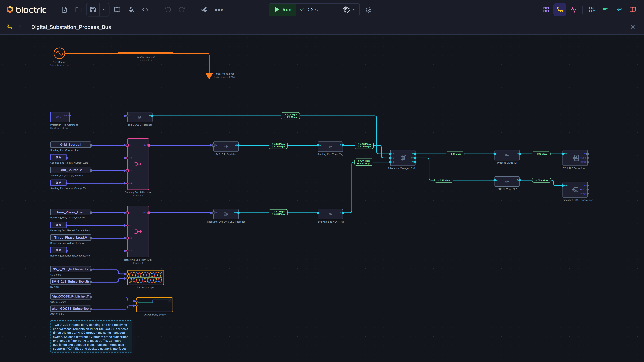Select the SV_9_2LE_Publisher block
This screenshot has width=644, height=362.
coord(226,147)
